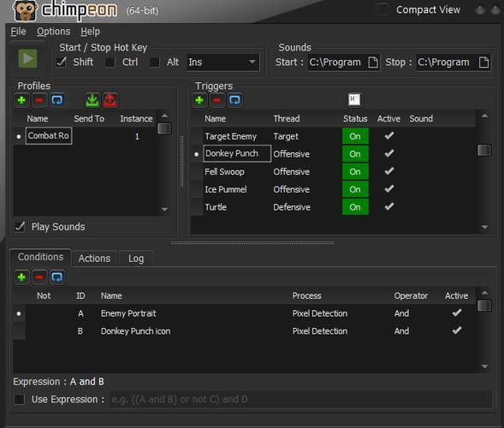Toggle the Shift hotkey checkbox
Image resolution: width=504 pixels, height=428 pixels.
coord(61,62)
